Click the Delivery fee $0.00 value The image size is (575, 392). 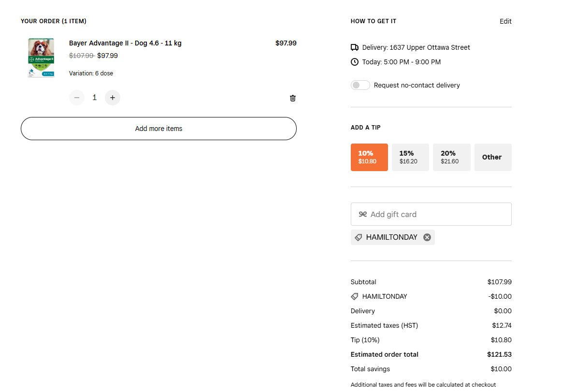(503, 311)
